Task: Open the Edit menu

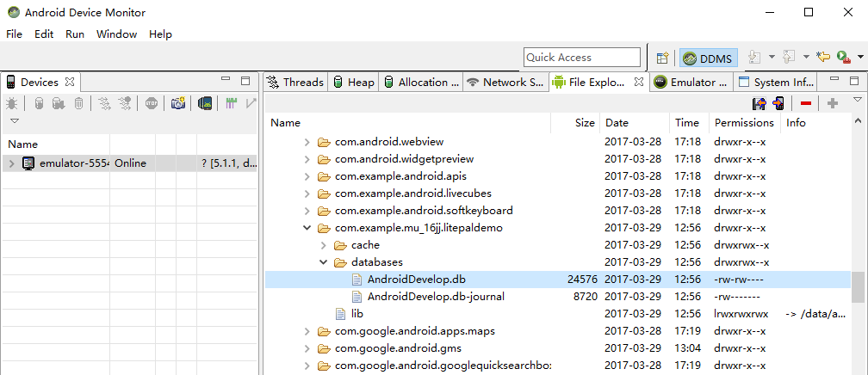Action: point(44,34)
